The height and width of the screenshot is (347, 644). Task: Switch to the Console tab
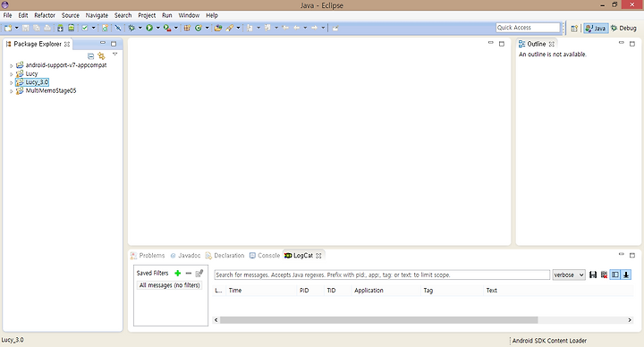pyautogui.click(x=265, y=256)
